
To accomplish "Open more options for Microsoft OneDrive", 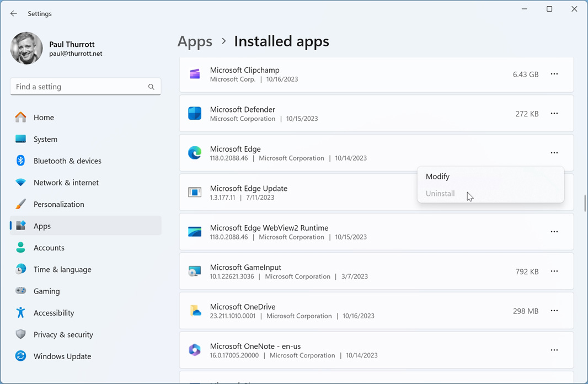I will click(554, 311).
